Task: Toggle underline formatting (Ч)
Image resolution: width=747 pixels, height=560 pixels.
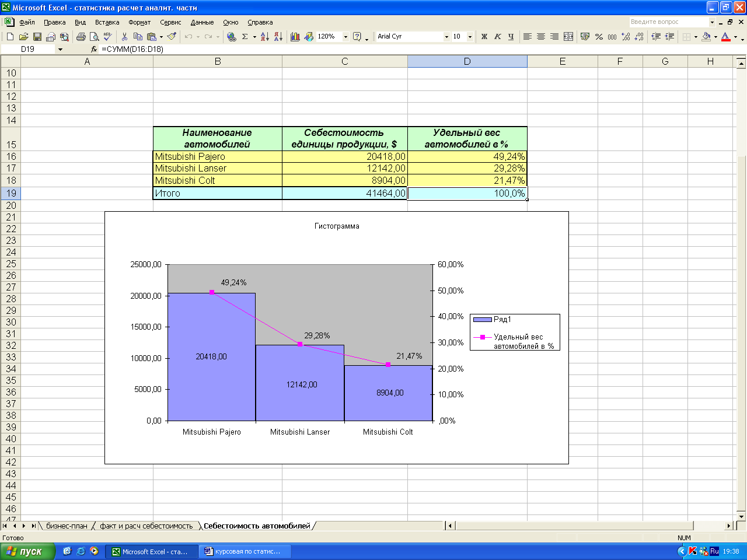Action: [511, 37]
